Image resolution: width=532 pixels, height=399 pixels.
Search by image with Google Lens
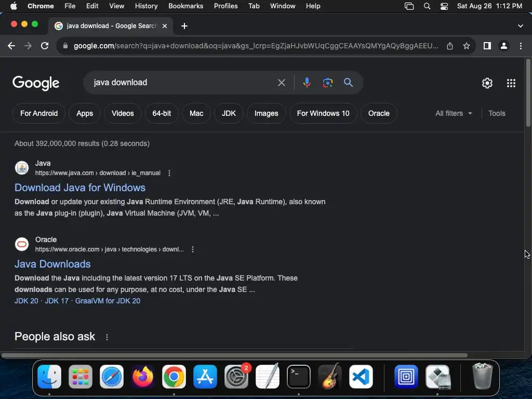click(327, 83)
